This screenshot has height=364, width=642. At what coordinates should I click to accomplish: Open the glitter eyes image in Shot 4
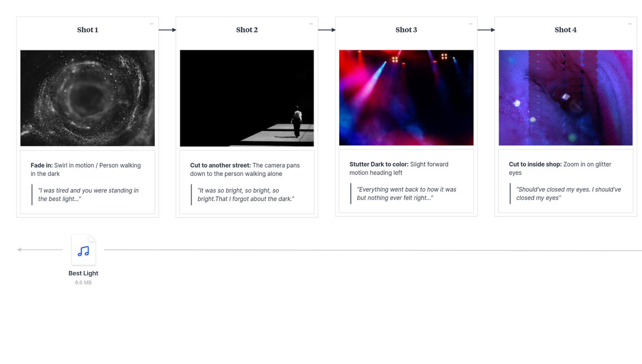(x=566, y=98)
